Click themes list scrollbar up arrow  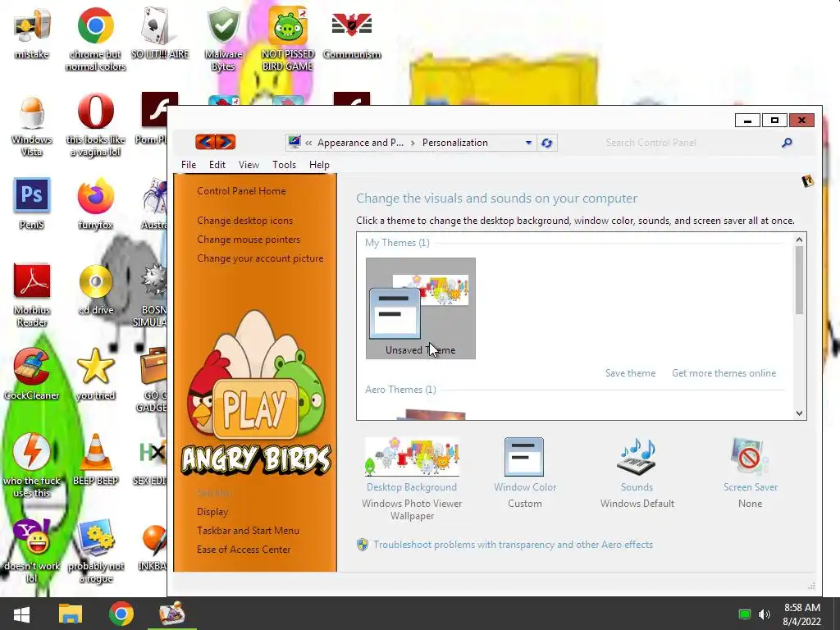(x=799, y=240)
